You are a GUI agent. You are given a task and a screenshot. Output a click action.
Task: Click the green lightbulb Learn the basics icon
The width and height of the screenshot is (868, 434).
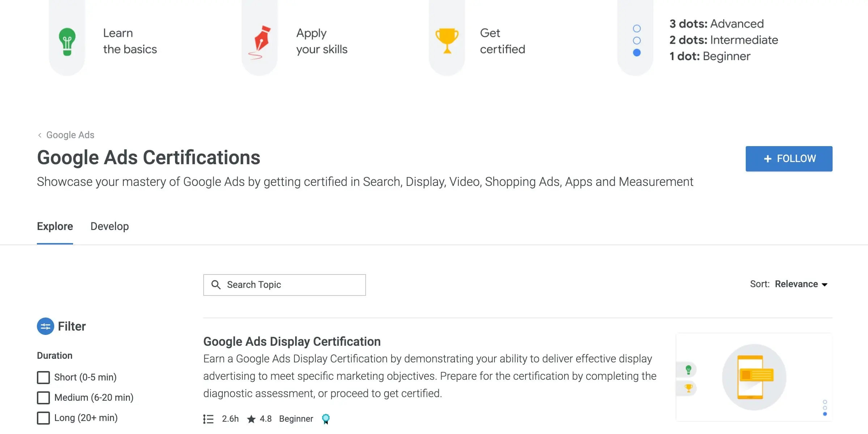67,41
